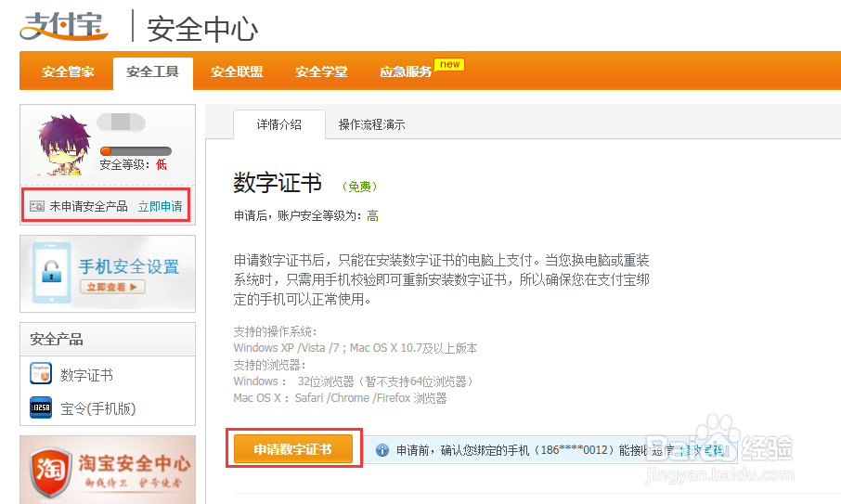The height and width of the screenshot is (504, 841).
Task: Switch to 操作流程演示 tab
Action: click(x=371, y=124)
